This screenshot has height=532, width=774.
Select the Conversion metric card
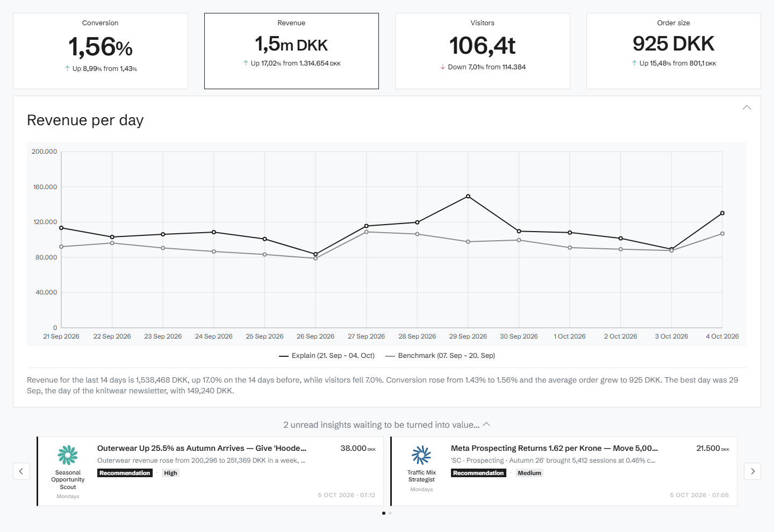101,51
